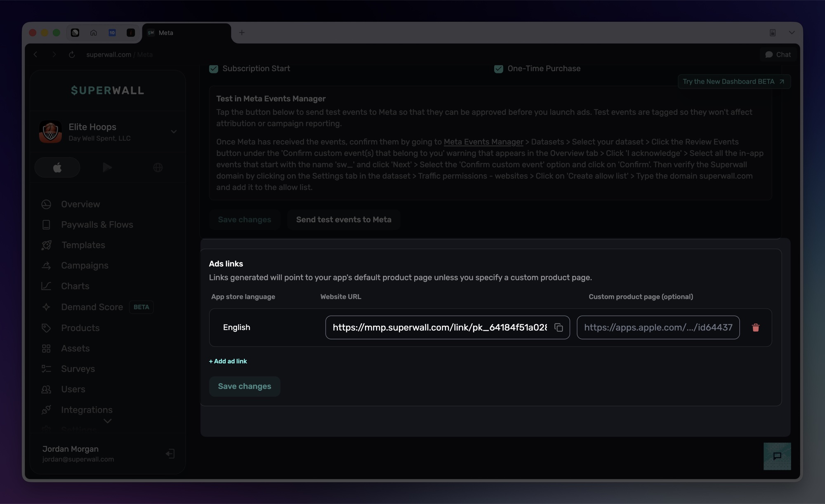
Task: Open the Charts section
Action: [x=75, y=286]
